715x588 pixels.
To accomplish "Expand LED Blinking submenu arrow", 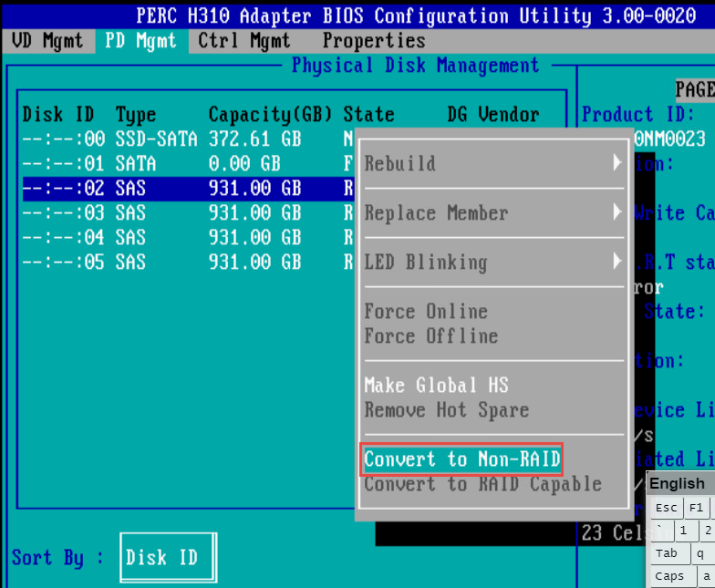I will 617,261.
